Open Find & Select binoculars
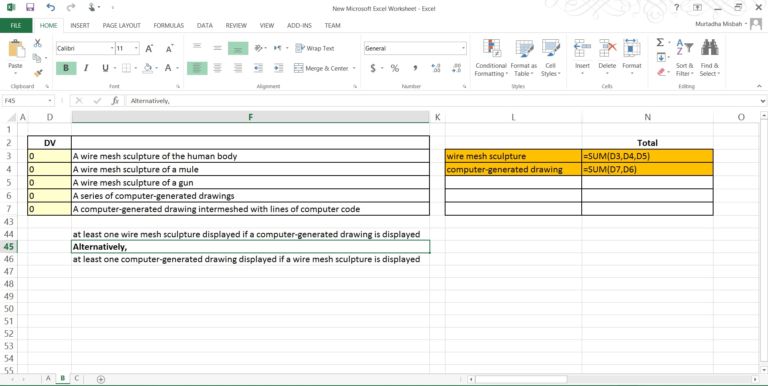This screenshot has width=768, height=386. [709, 57]
